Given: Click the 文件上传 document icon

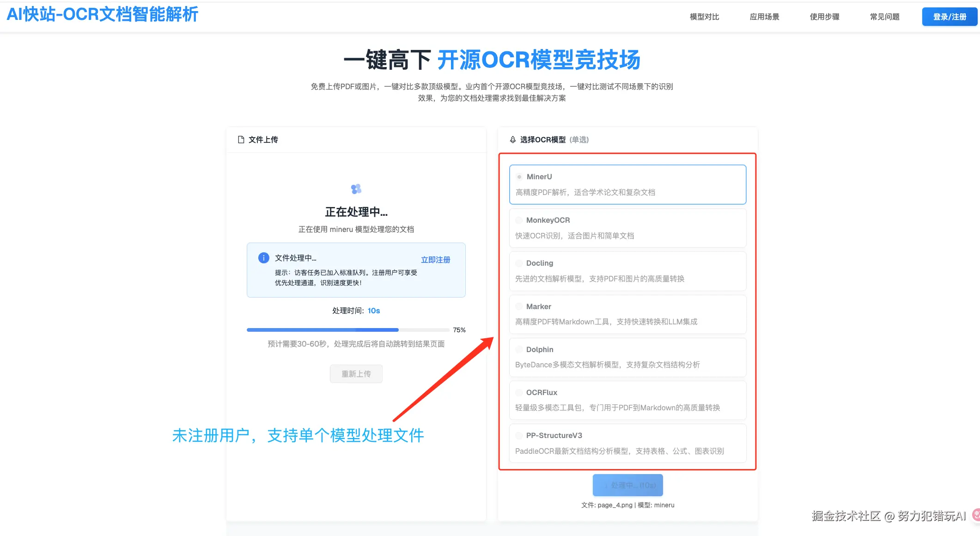Looking at the screenshot, I should point(241,139).
